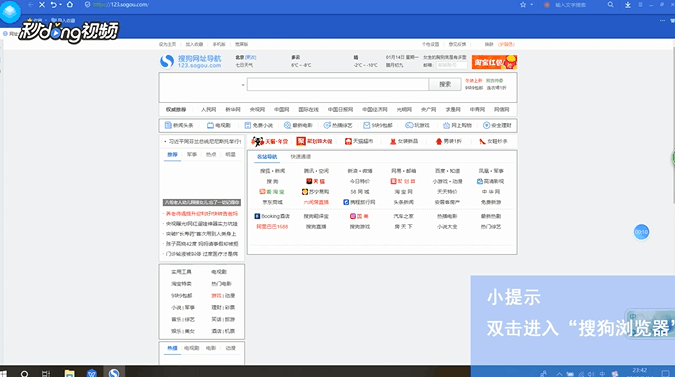This screenshot has width=675, height=377.
Task: Open the 苏宁易购 site link
Action: click(316, 192)
